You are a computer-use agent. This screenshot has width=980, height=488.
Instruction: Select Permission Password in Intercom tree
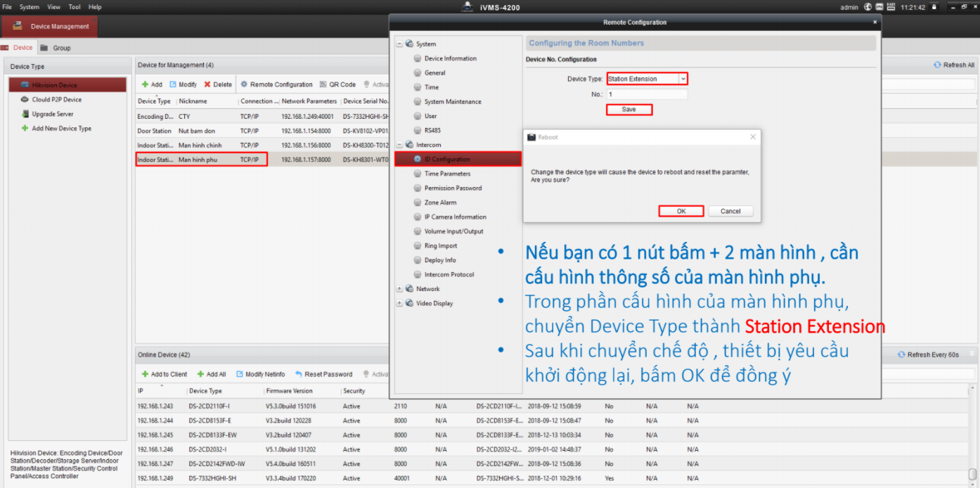pyautogui.click(x=453, y=188)
